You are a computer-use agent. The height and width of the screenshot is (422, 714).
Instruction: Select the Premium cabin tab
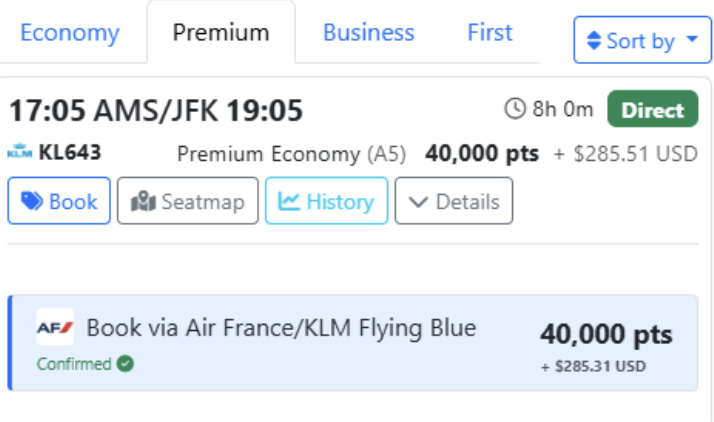[x=221, y=33]
